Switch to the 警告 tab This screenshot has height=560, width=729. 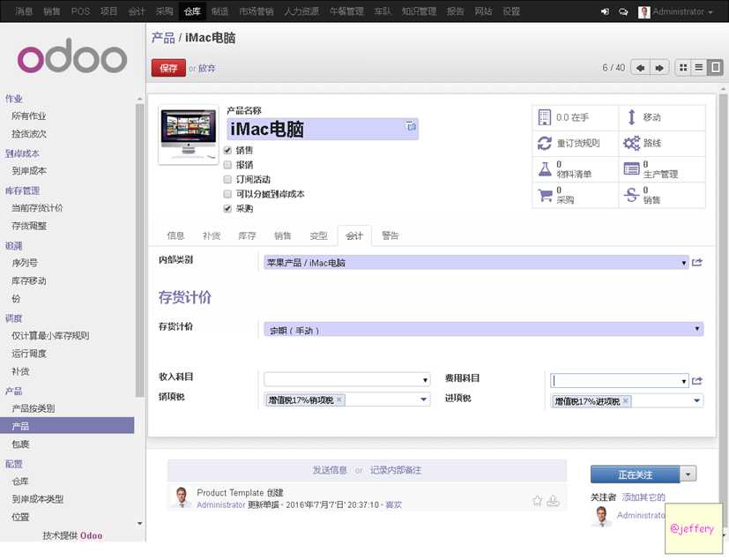click(391, 235)
